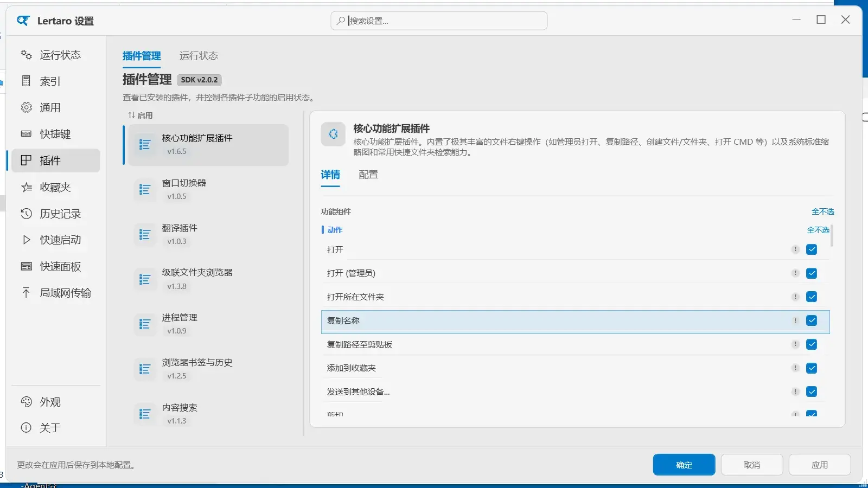Click the info icon beside 添加到收藏夹

(x=795, y=368)
